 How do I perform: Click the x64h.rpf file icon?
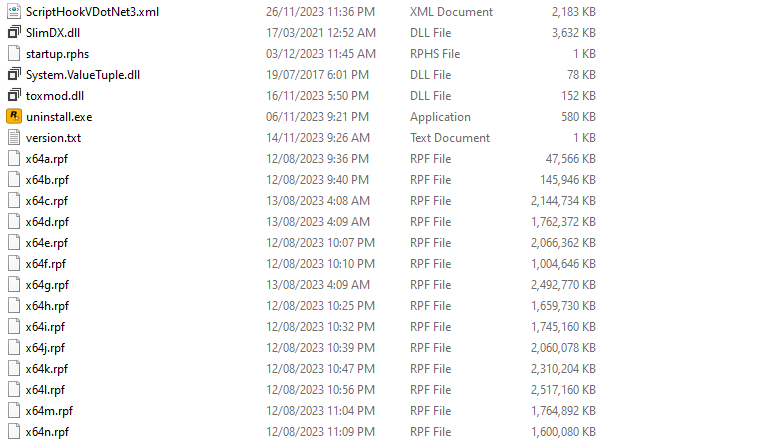point(14,306)
